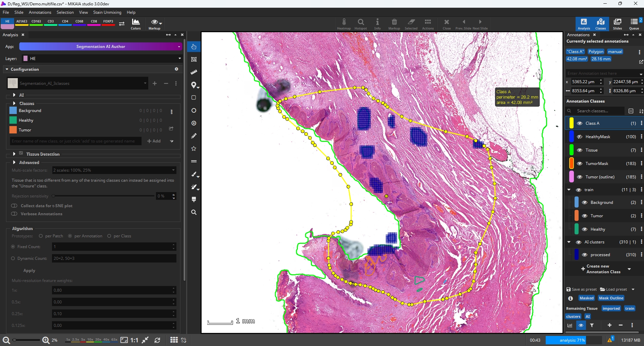644x346 pixels.
Task: Switch to the Classes panel tab
Action: (x=601, y=23)
